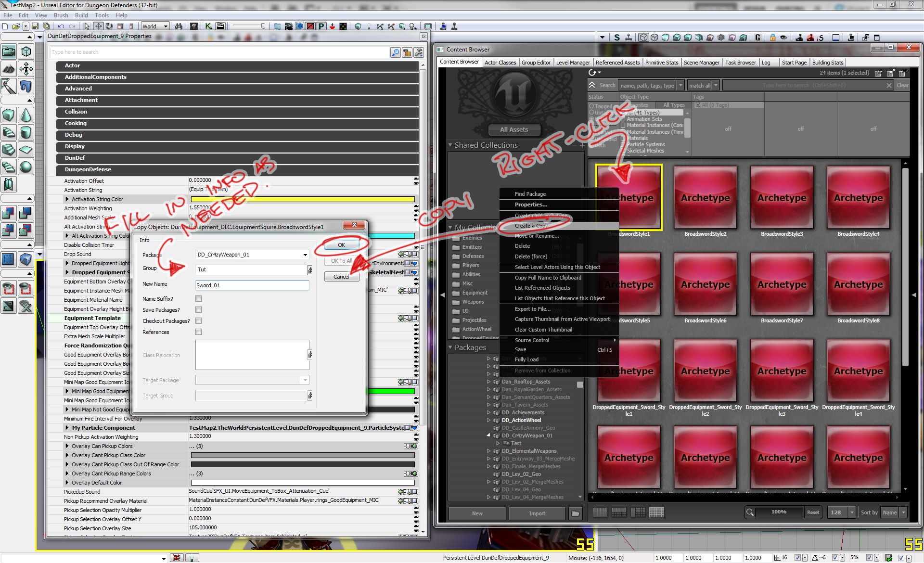924x563 pixels.
Task: Open name, path, tags, type dropdown
Action: [x=680, y=86]
